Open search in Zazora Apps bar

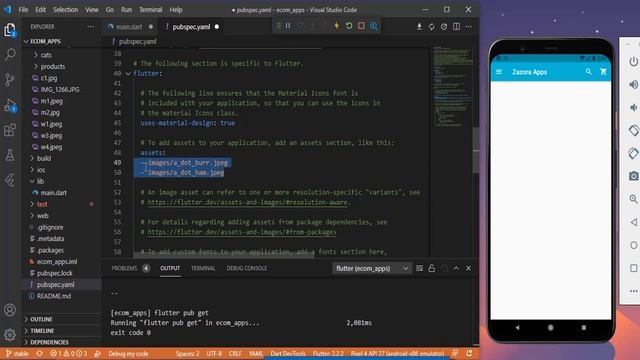[x=589, y=72]
